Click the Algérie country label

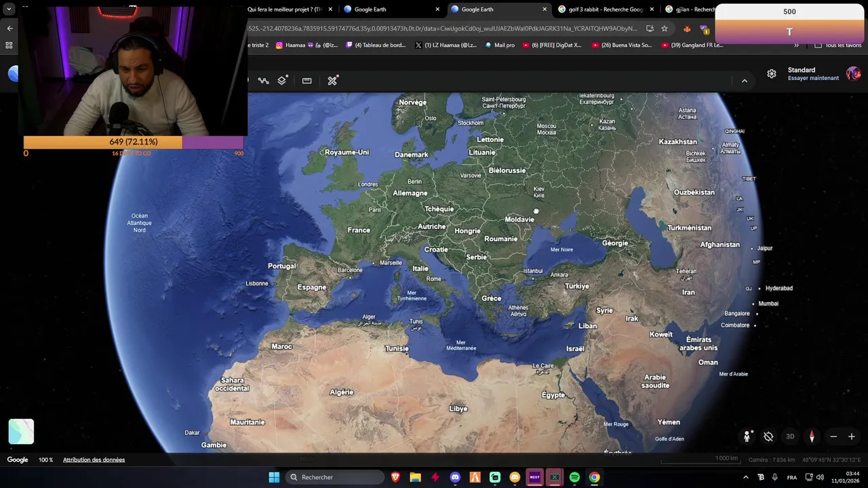[x=342, y=392]
